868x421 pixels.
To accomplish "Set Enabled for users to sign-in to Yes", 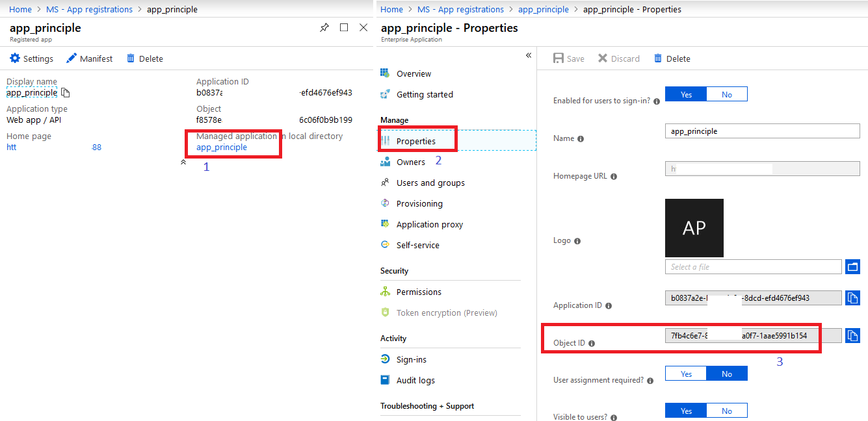I will [x=686, y=94].
